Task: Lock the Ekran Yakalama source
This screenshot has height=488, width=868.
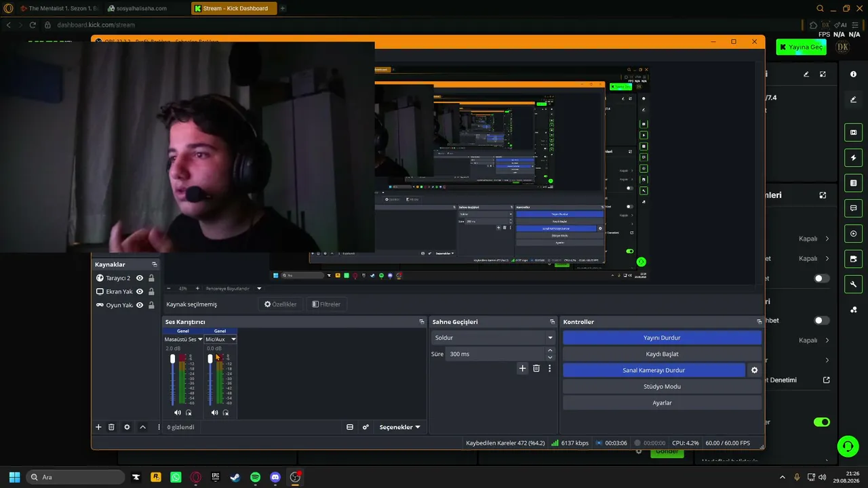Action: pyautogui.click(x=151, y=291)
